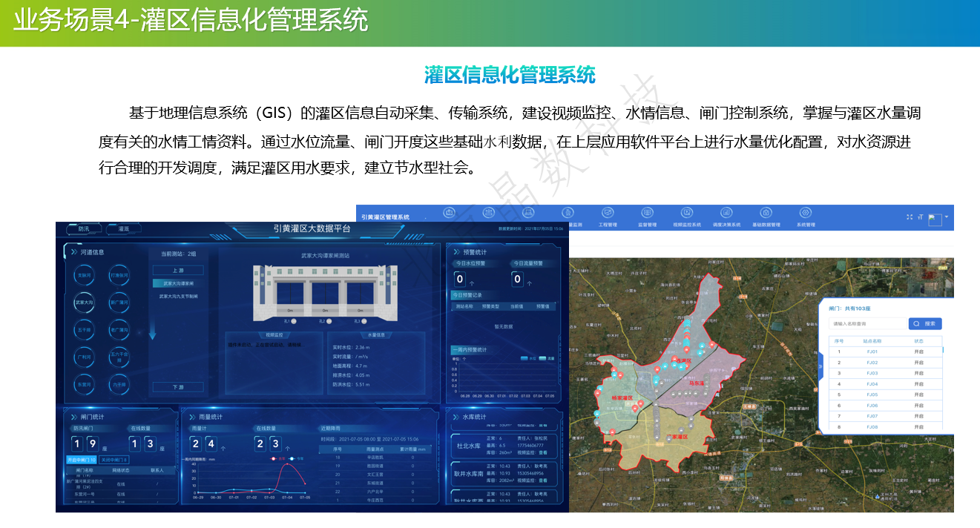
Task: Focus the 请输入名称查询 input field
Action: [868, 323]
